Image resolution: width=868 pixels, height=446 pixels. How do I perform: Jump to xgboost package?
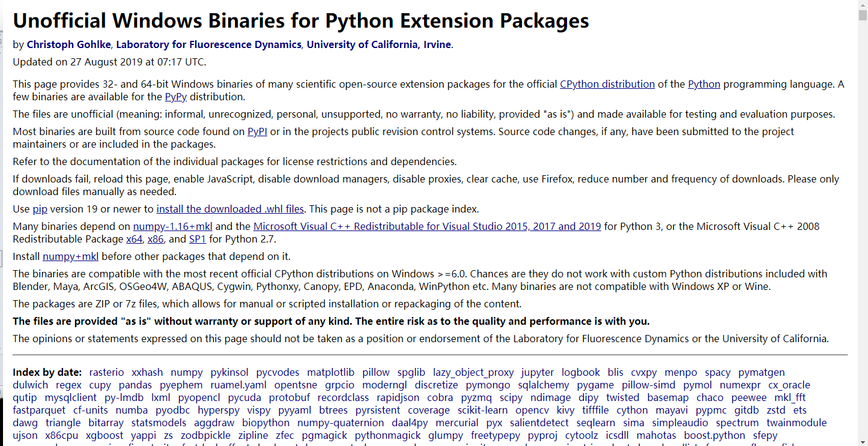[105, 435]
